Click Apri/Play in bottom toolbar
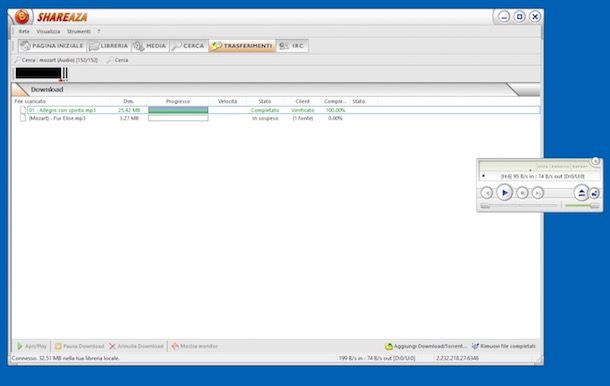Screen dimensions: 610x386 32,346
